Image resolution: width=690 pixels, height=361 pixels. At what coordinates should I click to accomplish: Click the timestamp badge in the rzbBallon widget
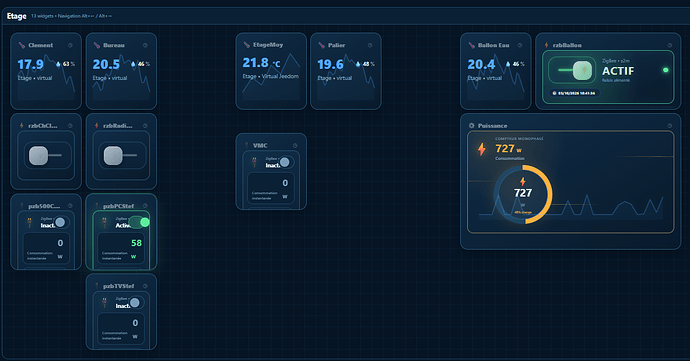point(574,93)
